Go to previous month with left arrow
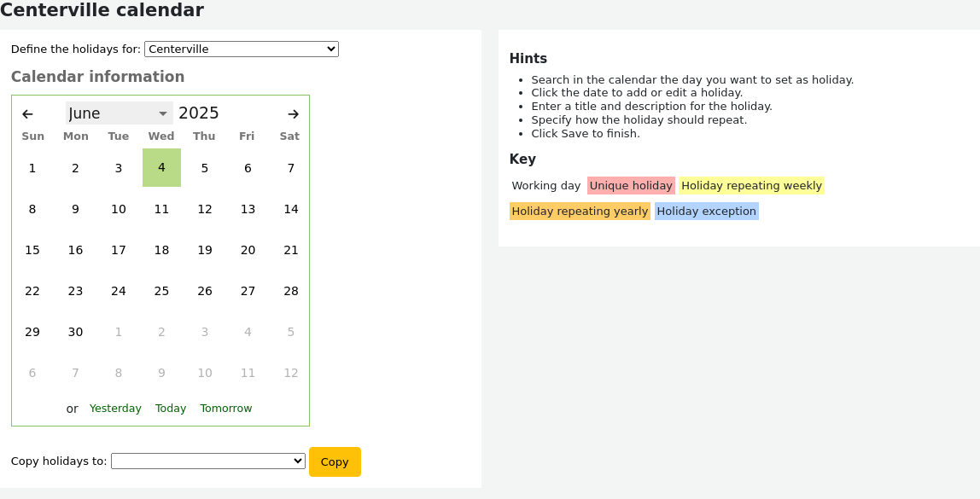The height and width of the screenshot is (499, 980). [27, 113]
